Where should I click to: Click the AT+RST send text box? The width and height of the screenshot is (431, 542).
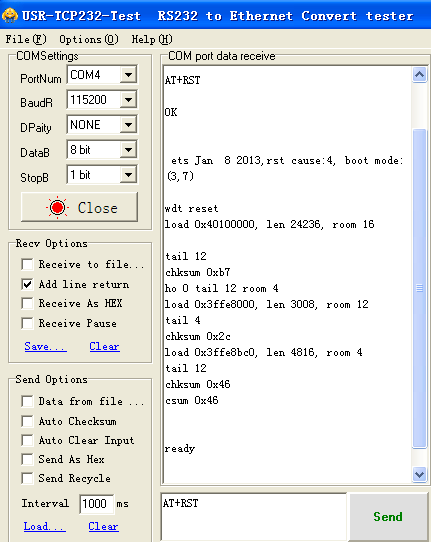[254, 516]
